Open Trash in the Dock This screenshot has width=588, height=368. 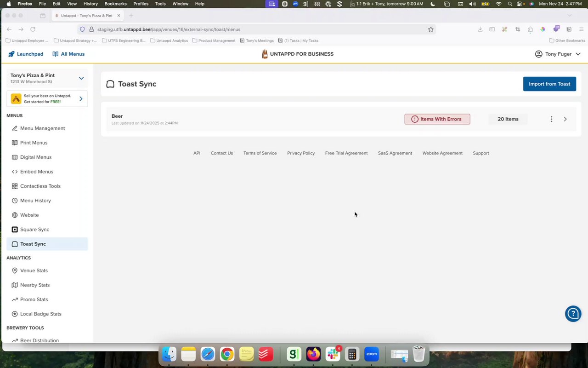coord(418,354)
